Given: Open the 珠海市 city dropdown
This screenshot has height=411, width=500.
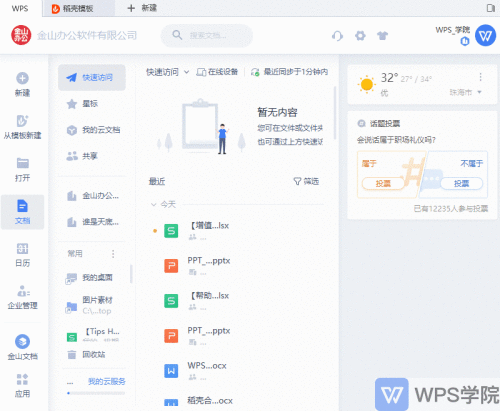Looking at the screenshot, I should click(466, 92).
